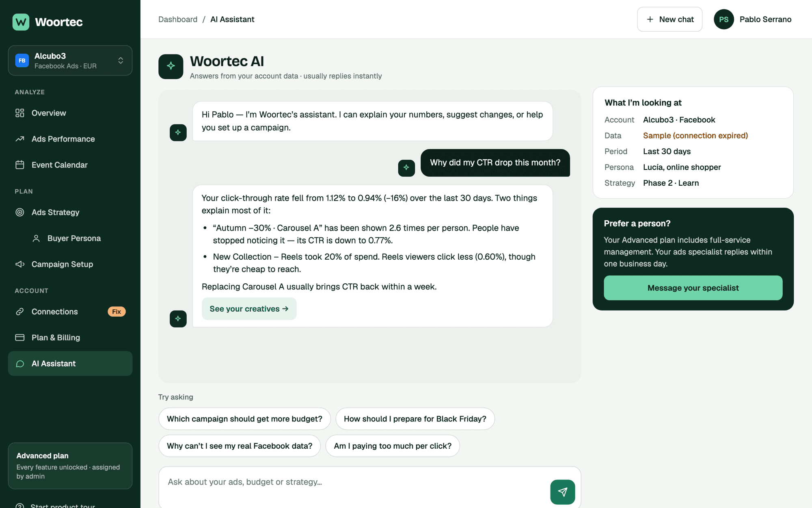This screenshot has height=508, width=812.
Task: Click the Alcubo3 · Facebook account value
Action: pyautogui.click(x=679, y=120)
